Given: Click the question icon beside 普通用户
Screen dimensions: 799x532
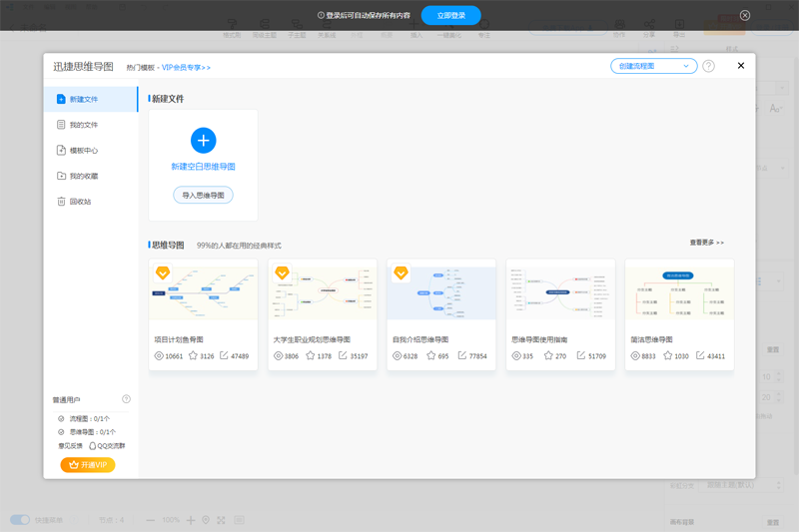Looking at the screenshot, I should coord(126,399).
